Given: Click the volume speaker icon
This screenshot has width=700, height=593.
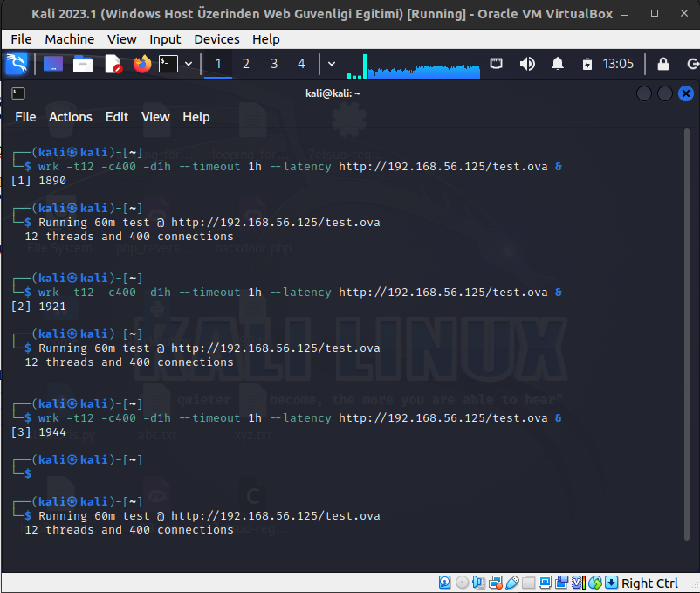Looking at the screenshot, I should pyautogui.click(x=527, y=64).
